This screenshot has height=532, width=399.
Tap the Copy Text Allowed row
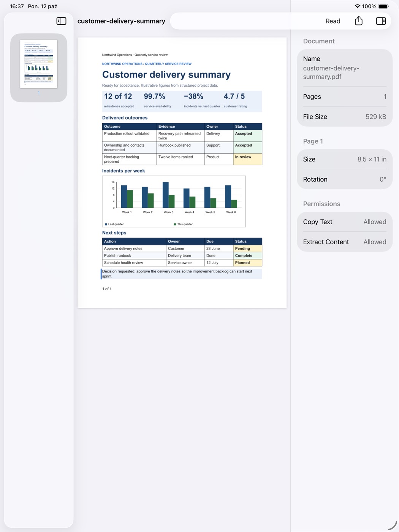[x=345, y=222]
